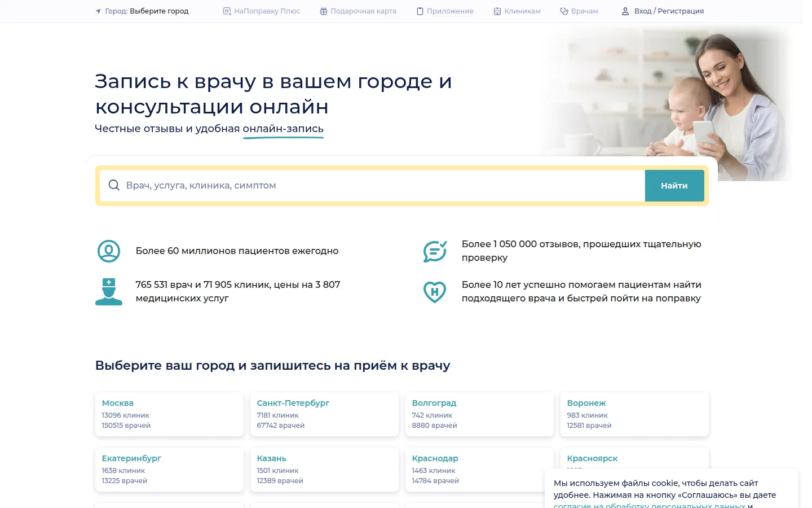The width and height of the screenshot is (812, 508).
Task: Open city selector Выберите город
Action: coord(159,11)
